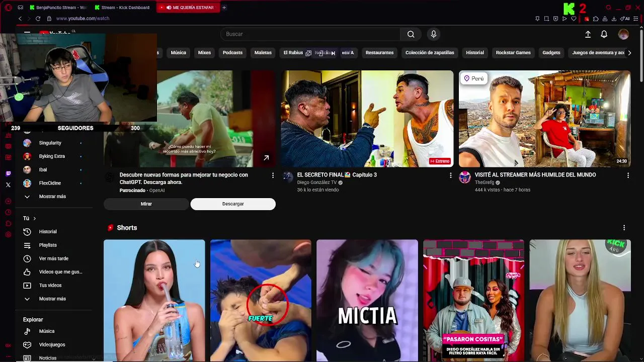This screenshot has height=362, width=644.
Task: Open options menu for EL SECRETO FINAL video
Action: 450,175
